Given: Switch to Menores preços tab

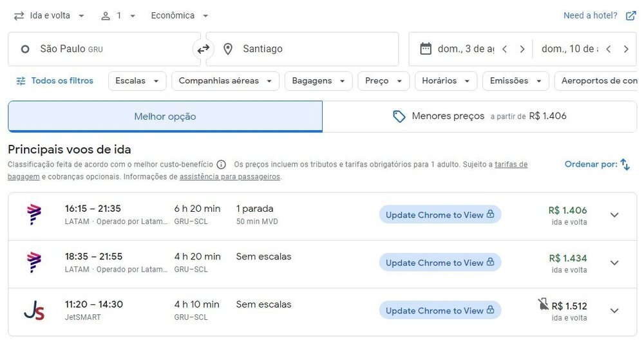Looking at the screenshot, I should pyautogui.click(x=479, y=117).
